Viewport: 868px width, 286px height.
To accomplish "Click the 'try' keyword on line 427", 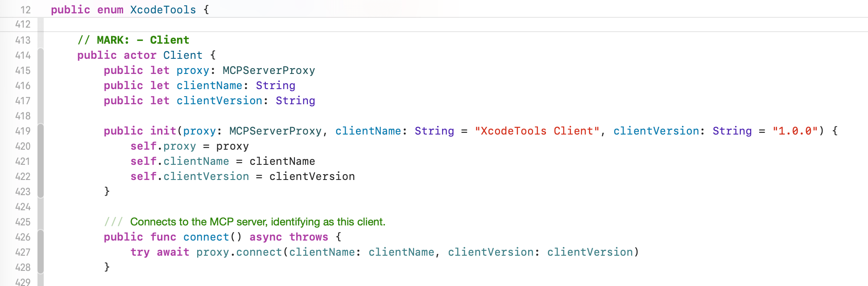I will tap(140, 252).
